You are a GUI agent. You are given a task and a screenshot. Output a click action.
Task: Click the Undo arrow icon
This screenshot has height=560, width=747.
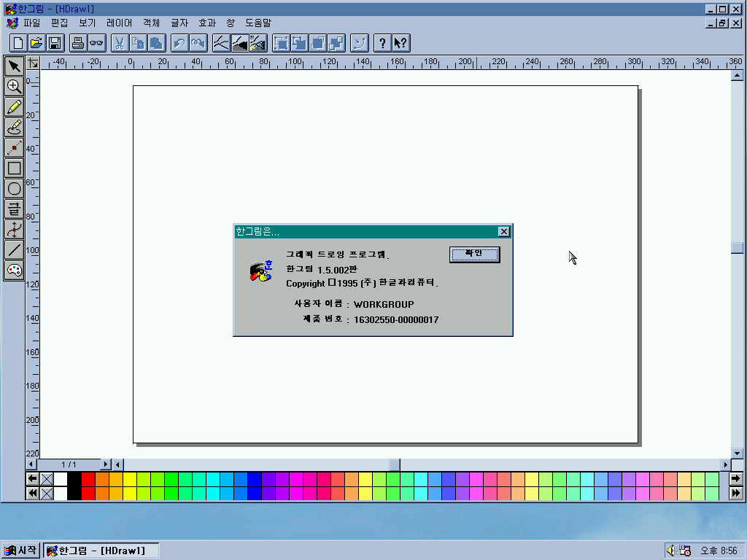[x=179, y=43]
